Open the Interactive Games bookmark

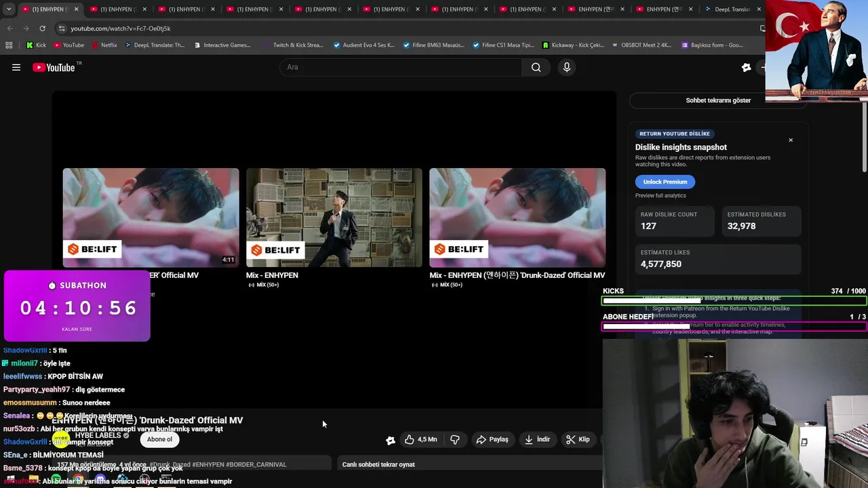coord(222,45)
